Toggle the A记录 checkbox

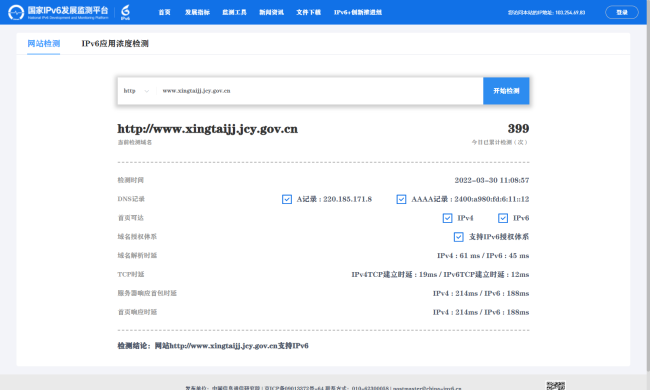(287, 199)
